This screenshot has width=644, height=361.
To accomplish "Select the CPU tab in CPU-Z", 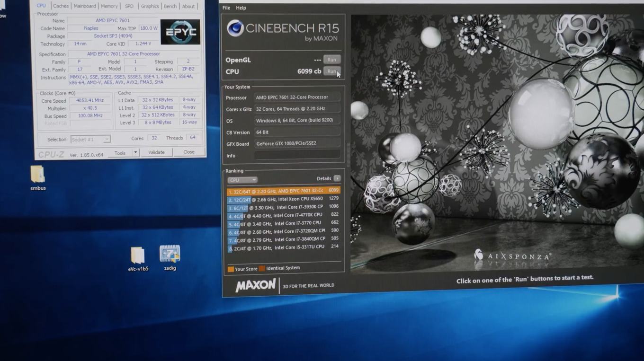I will pyautogui.click(x=41, y=6).
